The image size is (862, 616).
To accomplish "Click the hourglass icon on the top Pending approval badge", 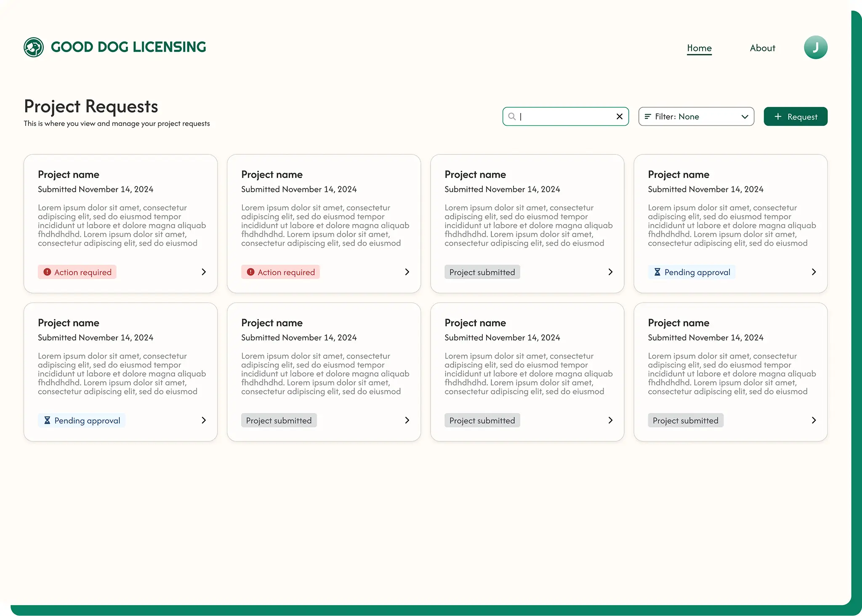I will click(x=657, y=272).
